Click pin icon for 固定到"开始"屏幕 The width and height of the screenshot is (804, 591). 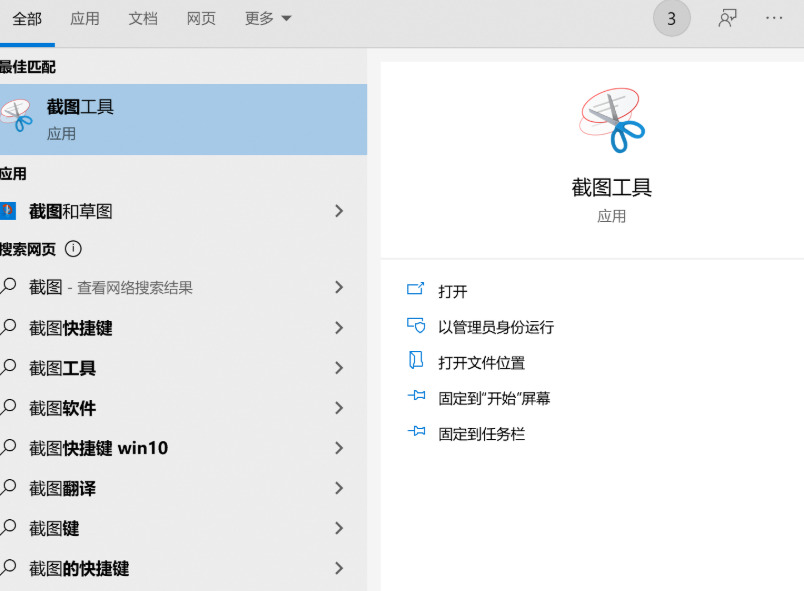coord(416,395)
